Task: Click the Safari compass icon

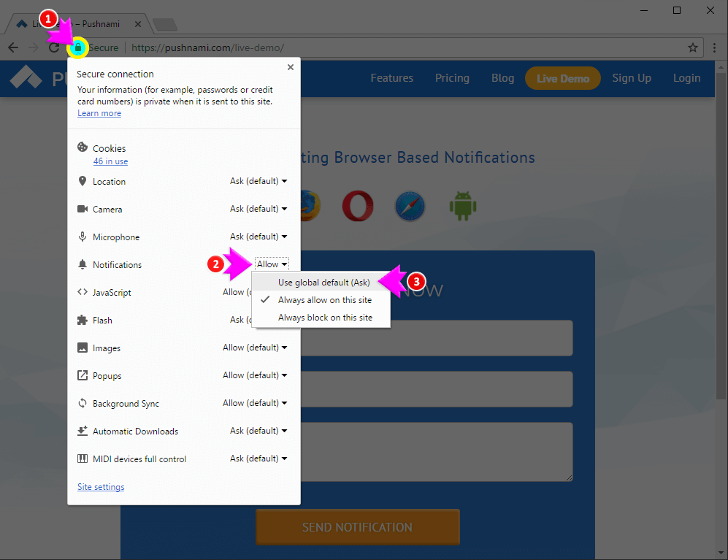Action: pyautogui.click(x=410, y=206)
